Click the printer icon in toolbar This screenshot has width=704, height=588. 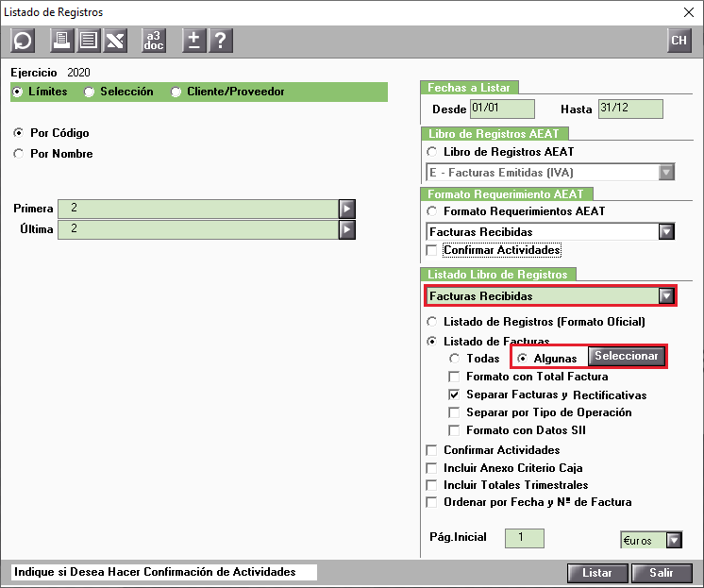pos(61,41)
